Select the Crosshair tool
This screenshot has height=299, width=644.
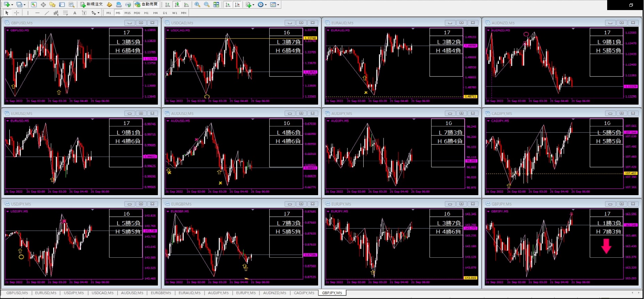click(16, 13)
